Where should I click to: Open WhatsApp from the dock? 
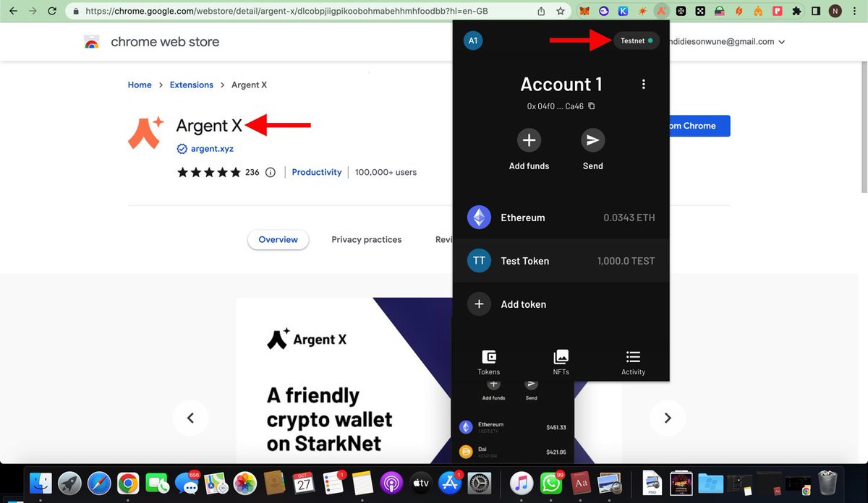(551, 483)
